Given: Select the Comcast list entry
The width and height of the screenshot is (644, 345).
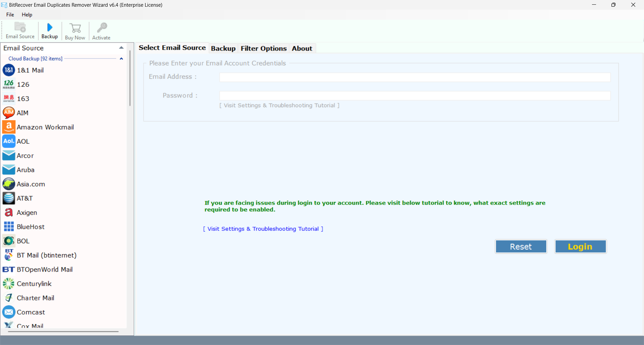Looking at the screenshot, I should tap(31, 312).
